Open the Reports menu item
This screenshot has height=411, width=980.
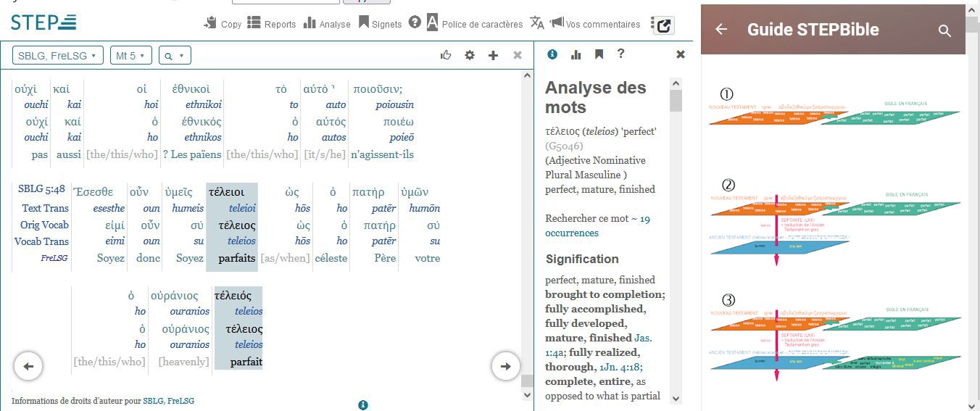click(x=271, y=24)
